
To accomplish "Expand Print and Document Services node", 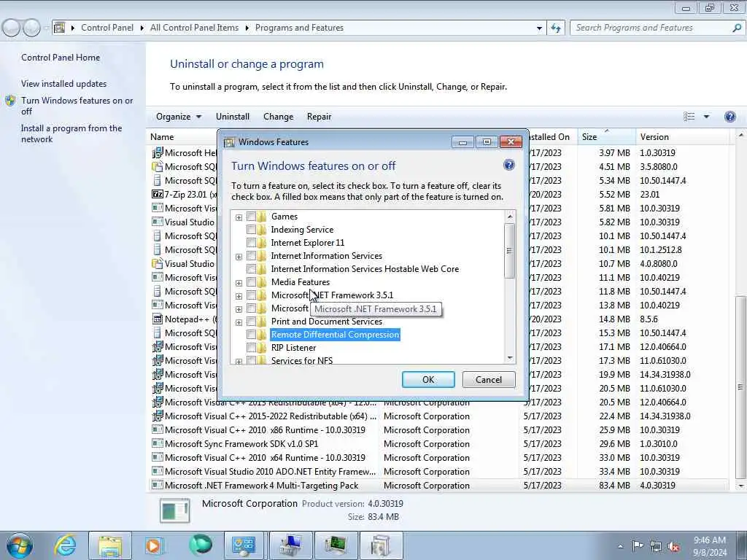I will 239,322.
